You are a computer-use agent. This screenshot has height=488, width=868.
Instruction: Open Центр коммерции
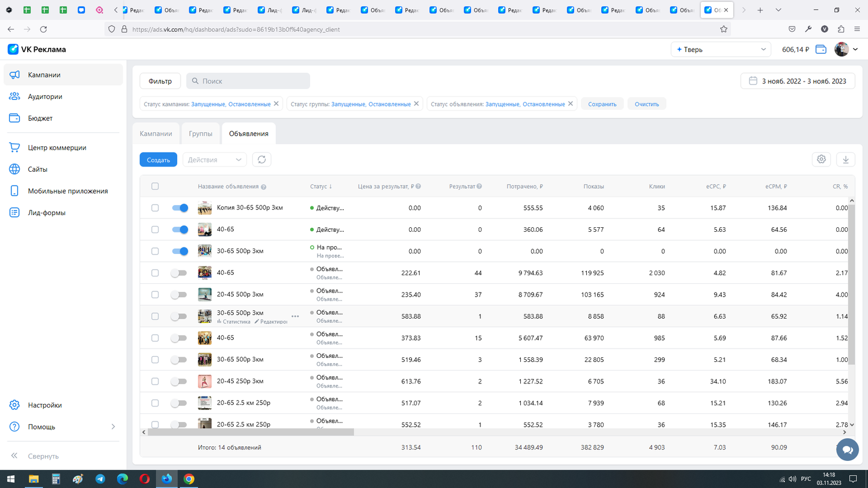pyautogui.click(x=63, y=147)
